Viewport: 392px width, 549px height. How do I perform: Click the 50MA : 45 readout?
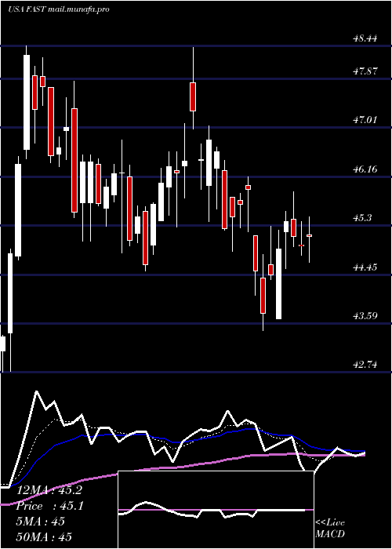(x=45, y=536)
